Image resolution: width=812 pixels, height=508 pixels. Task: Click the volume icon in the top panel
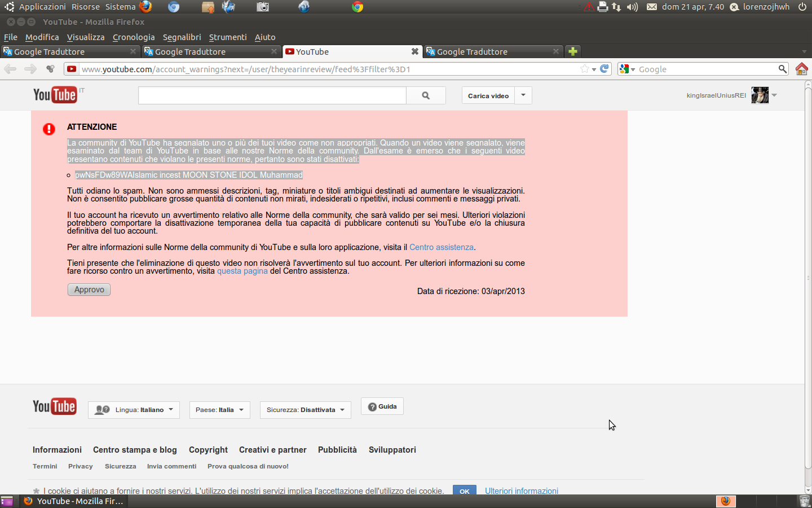coord(632,7)
